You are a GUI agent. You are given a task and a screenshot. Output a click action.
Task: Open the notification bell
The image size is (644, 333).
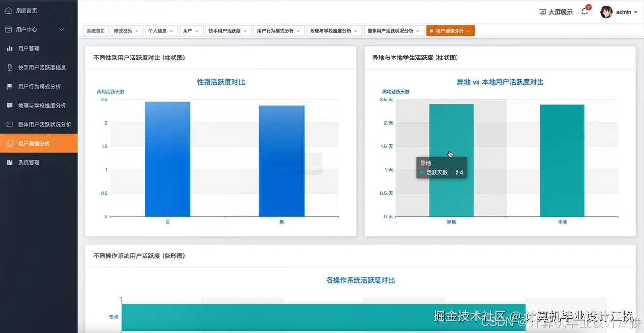[584, 12]
